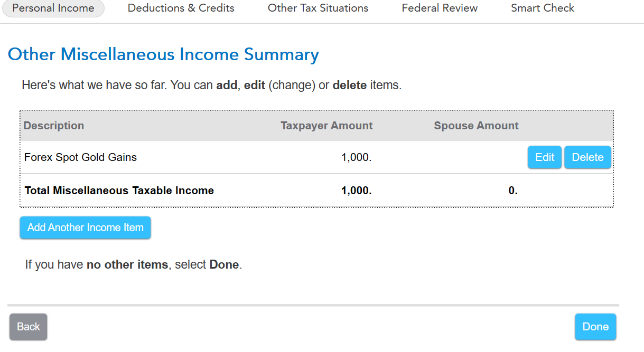Click the "If you have no other items" instruction
The width and height of the screenshot is (644, 352).
pos(133,264)
